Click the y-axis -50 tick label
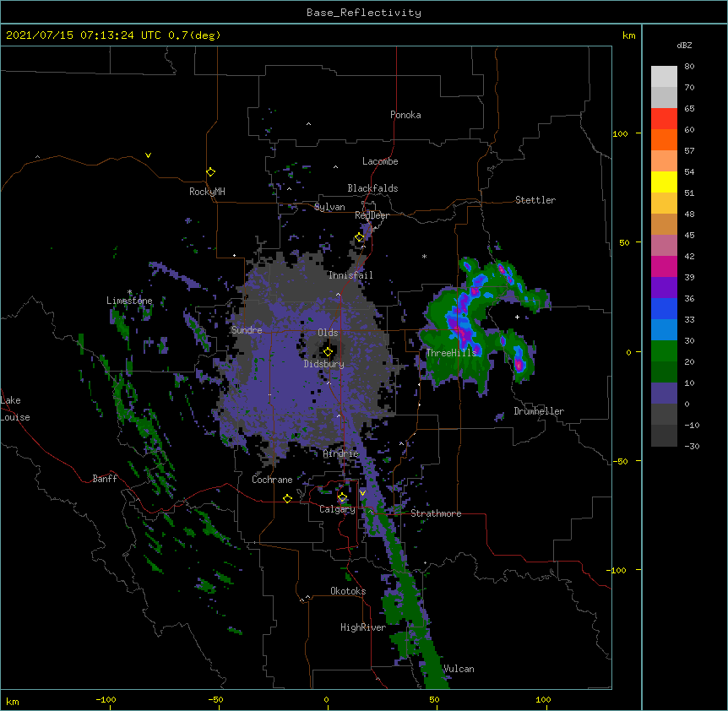 620,461
